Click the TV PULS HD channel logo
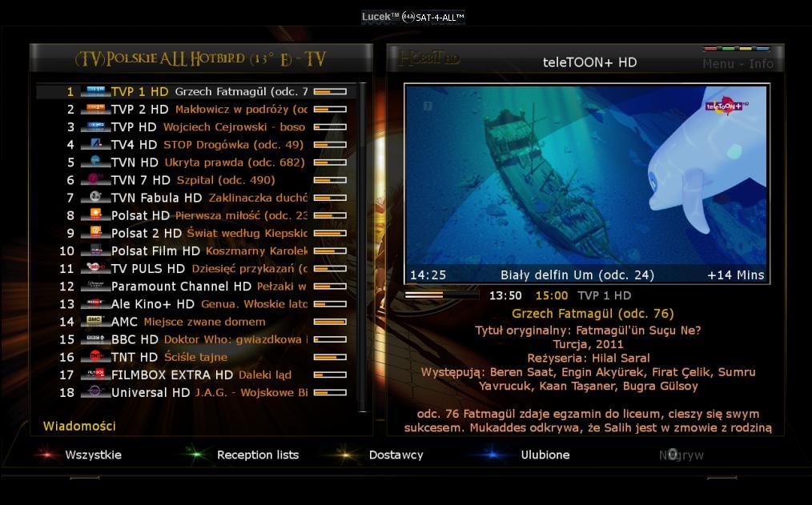 point(95,268)
